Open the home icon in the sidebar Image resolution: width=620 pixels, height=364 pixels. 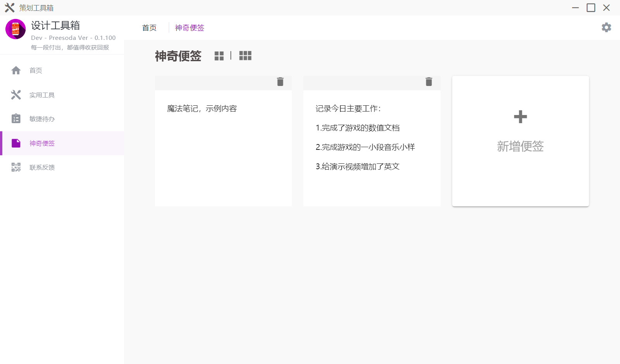pos(16,70)
